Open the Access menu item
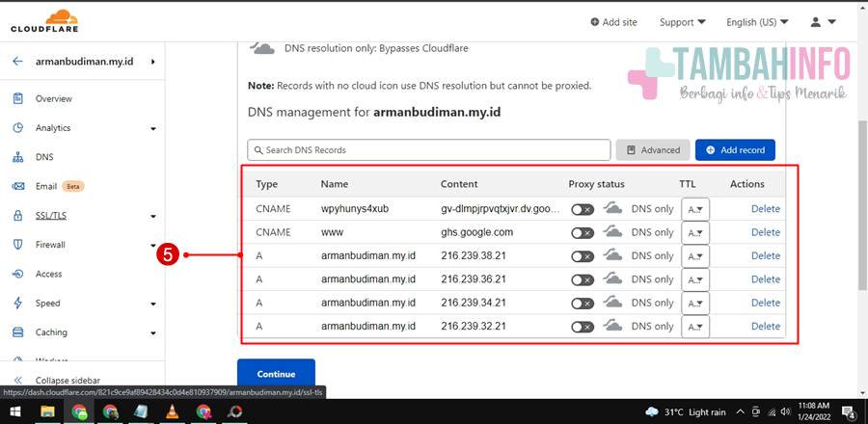The width and height of the screenshot is (868, 424). pos(49,274)
